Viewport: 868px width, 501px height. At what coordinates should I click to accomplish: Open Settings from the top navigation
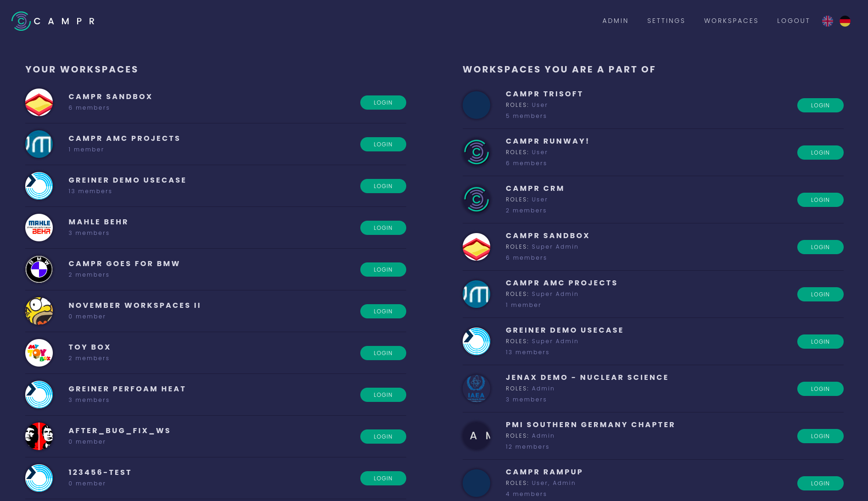666,21
